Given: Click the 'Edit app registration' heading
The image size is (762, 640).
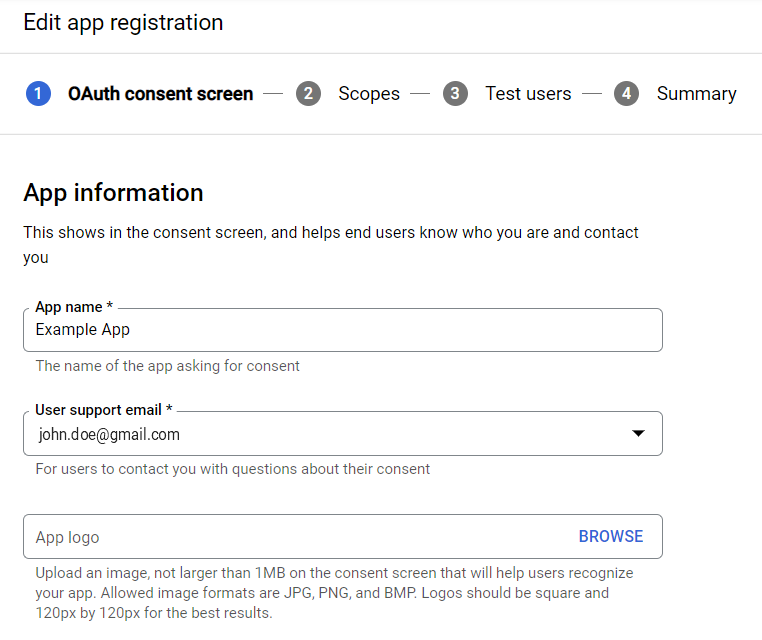Looking at the screenshot, I should click(x=123, y=23).
